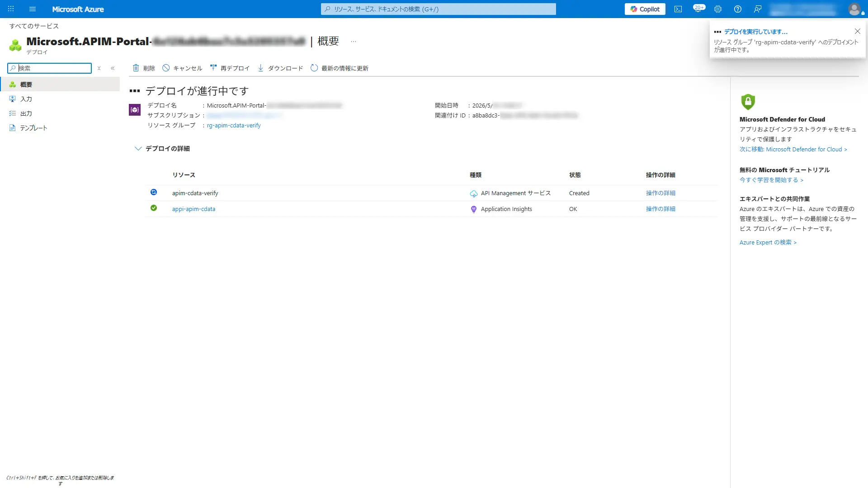The height and width of the screenshot is (488, 868).
Task: Close the deployment notification toast
Action: tap(858, 31)
